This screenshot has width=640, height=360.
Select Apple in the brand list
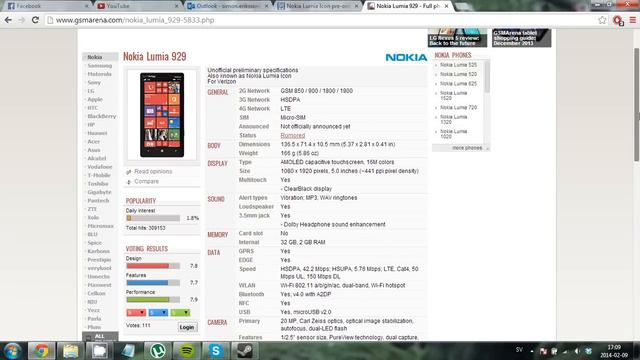[95, 99]
